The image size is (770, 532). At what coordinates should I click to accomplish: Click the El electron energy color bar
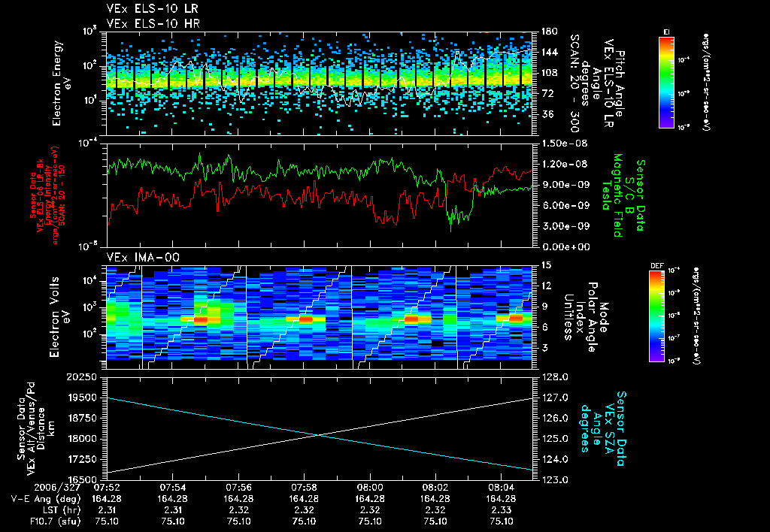coord(666,82)
